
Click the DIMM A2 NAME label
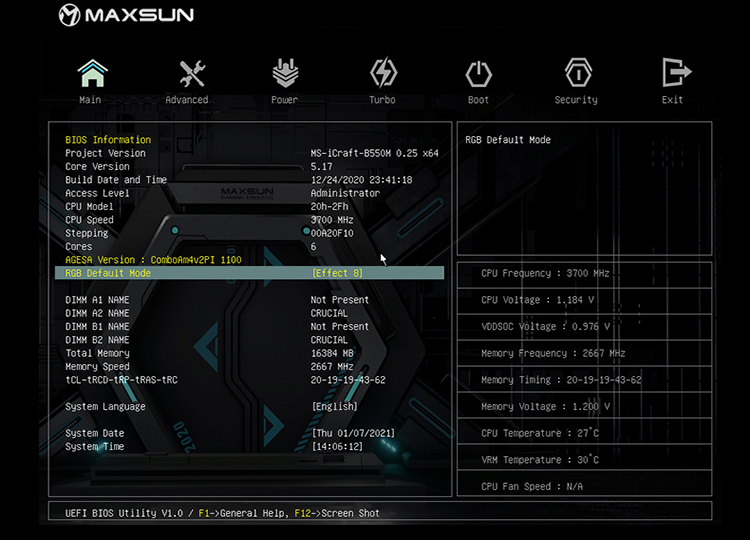pos(97,313)
